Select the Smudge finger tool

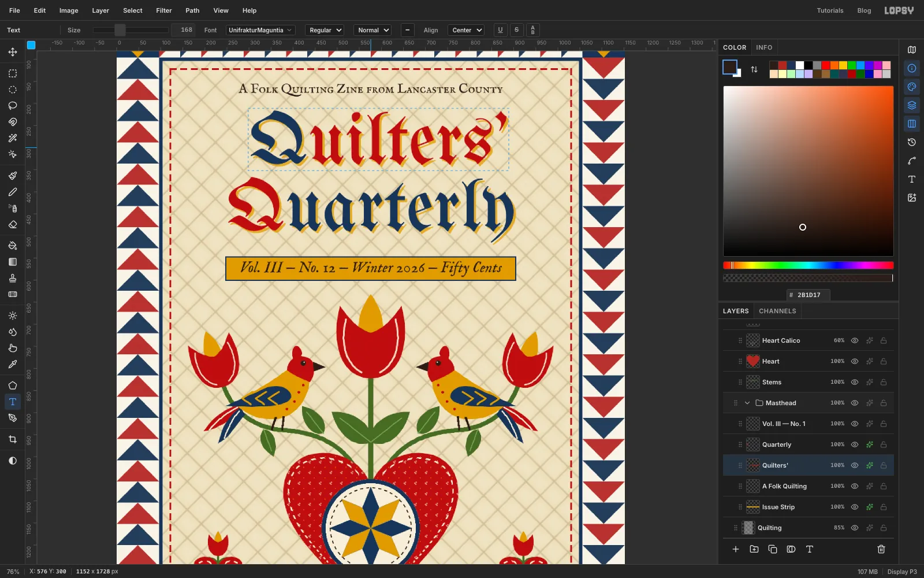click(x=13, y=348)
